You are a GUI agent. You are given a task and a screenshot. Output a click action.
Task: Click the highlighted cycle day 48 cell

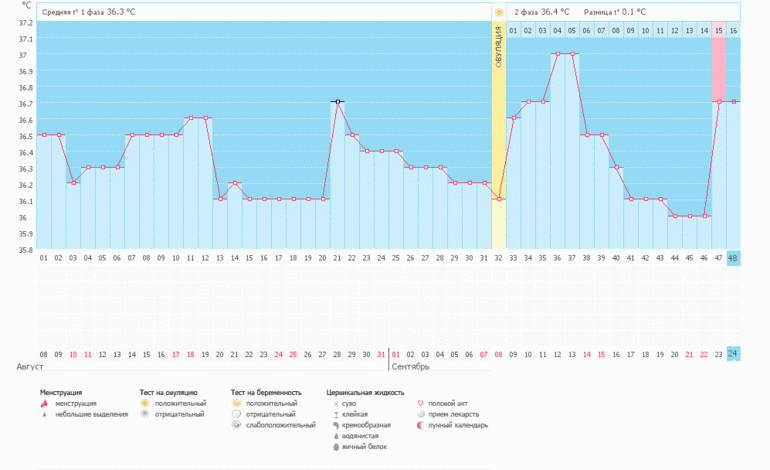[733, 258]
